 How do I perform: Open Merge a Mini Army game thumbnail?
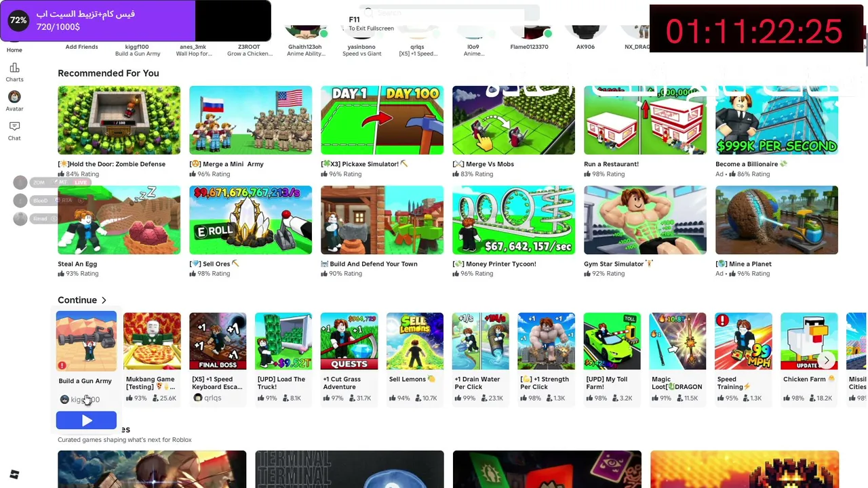click(x=250, y=120)
